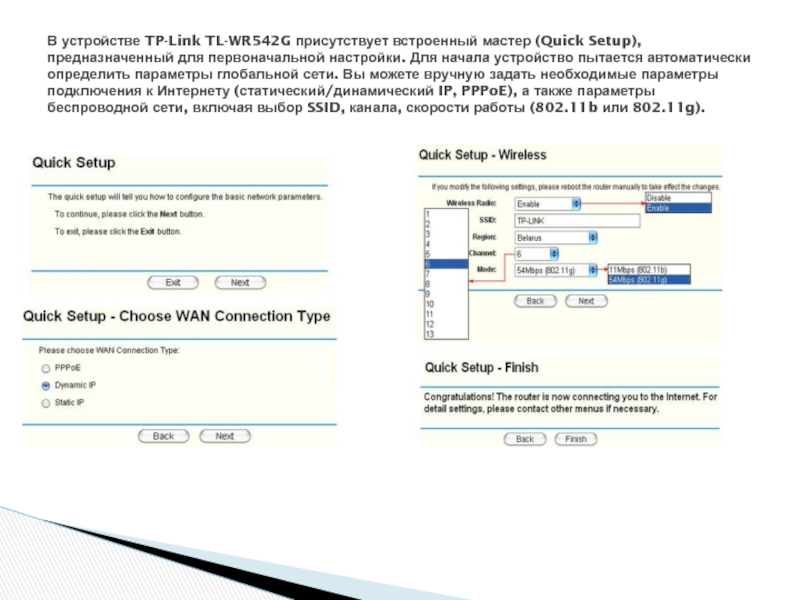Choose highlighted Enable in the Wireless Radio list
Viewport: 800px width, 600px height.
pyautogui.click(x=678, y=208)
